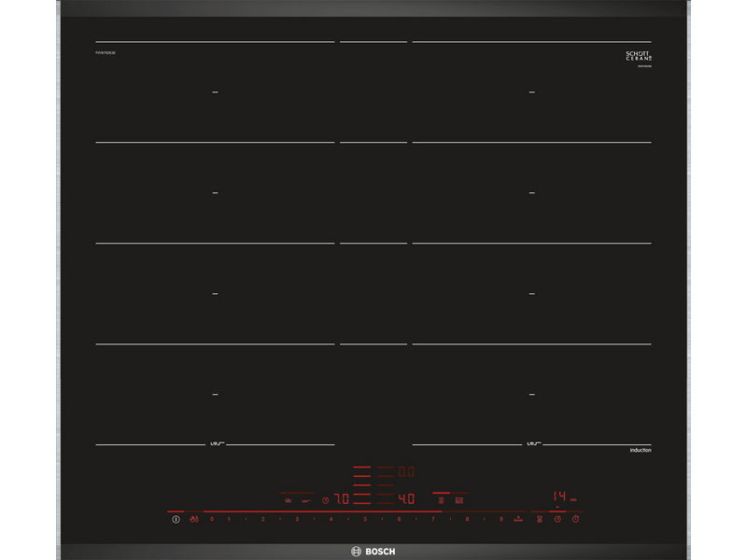Click the Bosch logo on front trim
The width and height of the screenshot is (747, 560).
coord(373,551)
